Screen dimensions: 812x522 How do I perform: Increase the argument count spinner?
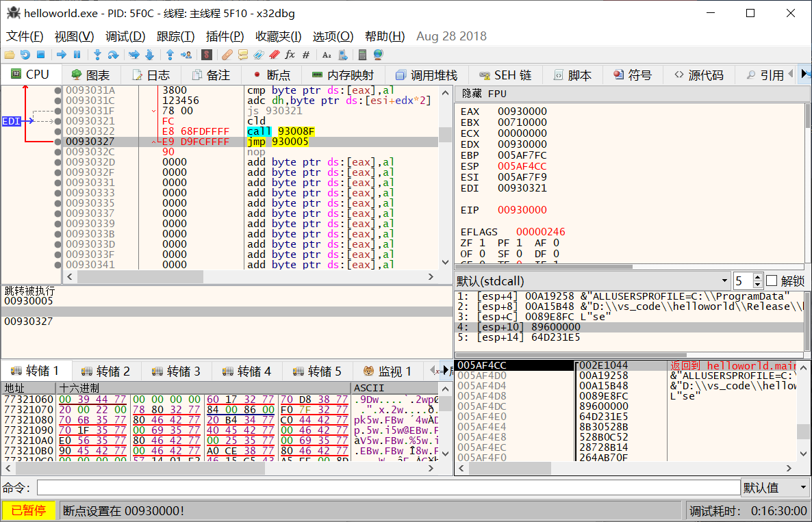(x=758, y=277)
